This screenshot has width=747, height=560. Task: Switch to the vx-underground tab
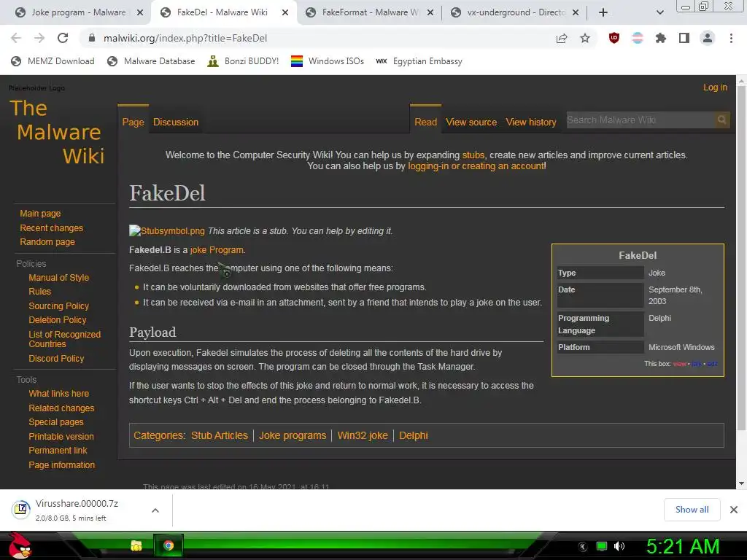514,12
